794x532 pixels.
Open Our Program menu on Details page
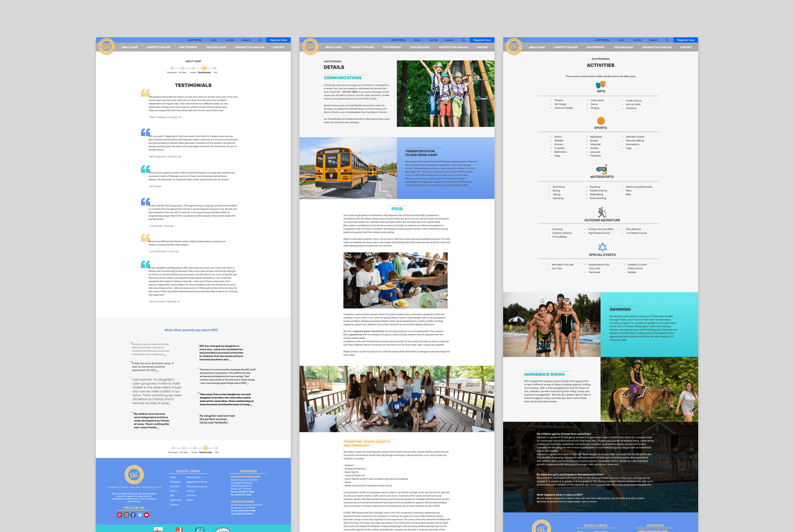tap(392, 47)
